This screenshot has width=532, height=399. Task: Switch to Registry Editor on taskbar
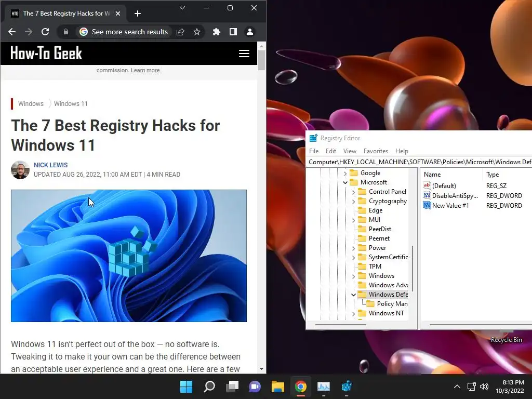click(347, 387)
